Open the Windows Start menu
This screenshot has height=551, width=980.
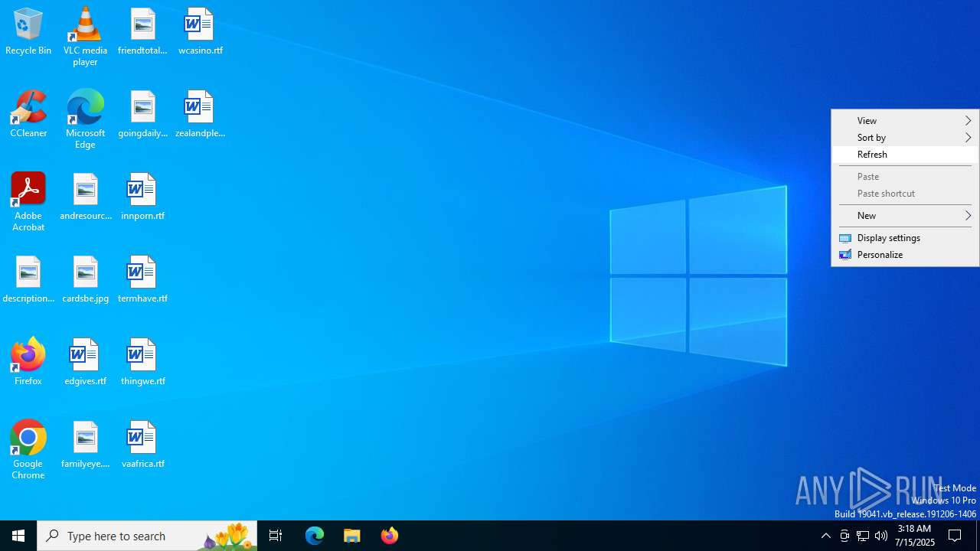coord(18,536)
